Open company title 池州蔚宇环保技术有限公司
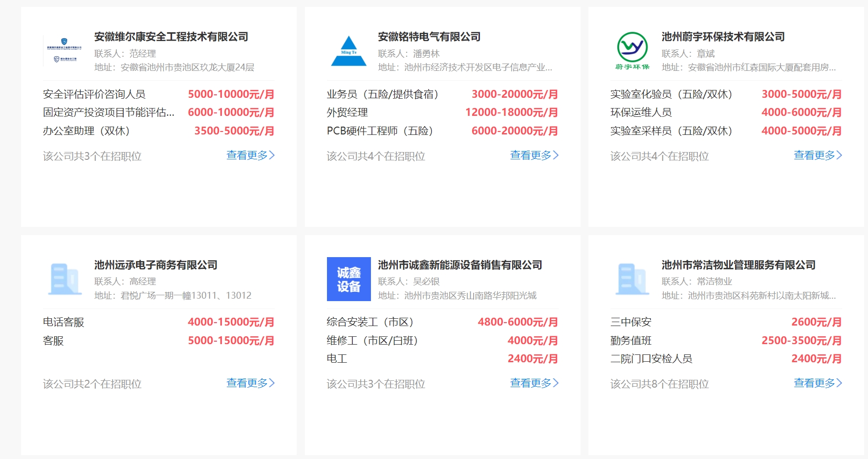 (723, 37)
